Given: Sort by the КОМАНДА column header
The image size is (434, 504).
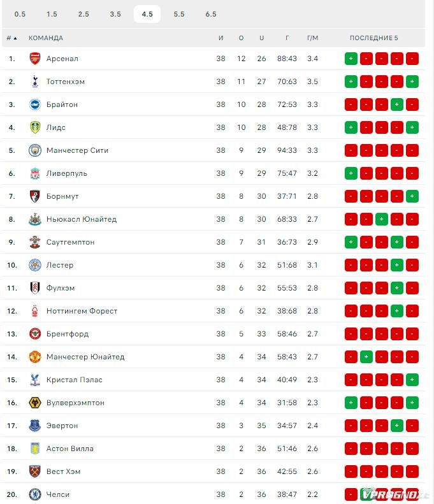Looking at the screenshot, I should click(x=46, y=38).
